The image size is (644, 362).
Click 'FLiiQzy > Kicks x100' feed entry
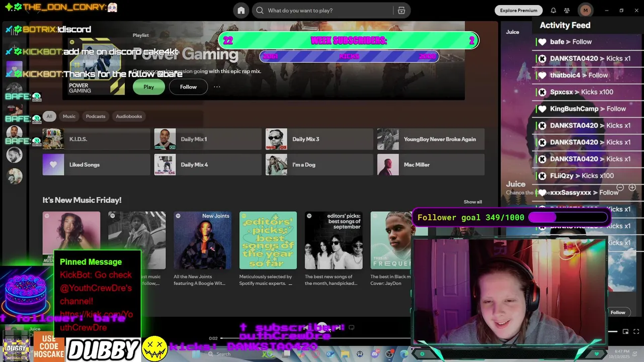(x=582, y=175)
